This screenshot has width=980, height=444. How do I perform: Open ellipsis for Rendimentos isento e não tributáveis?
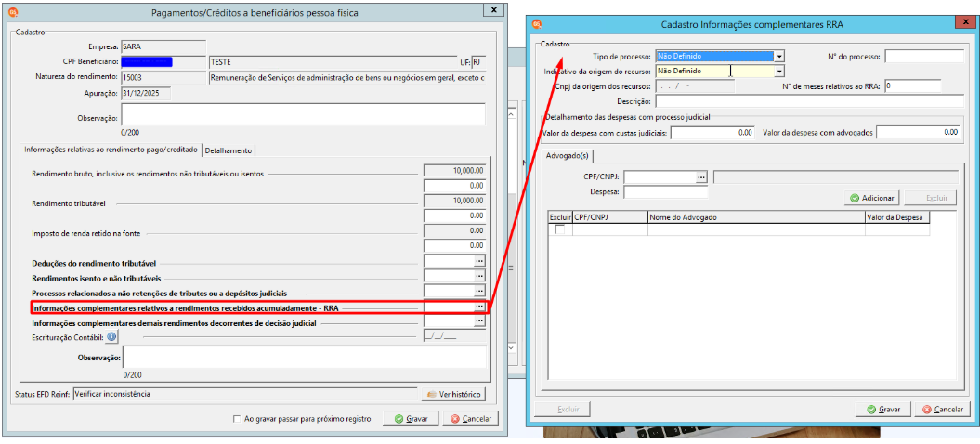pos(479,276)
